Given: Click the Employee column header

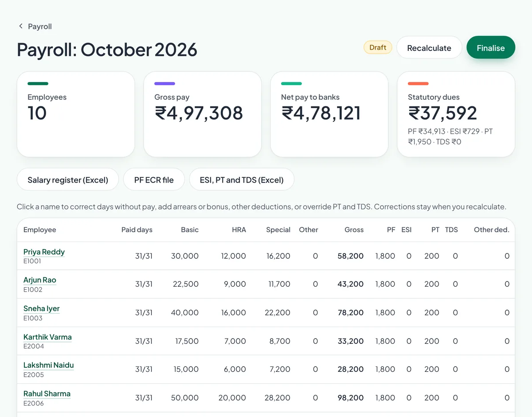Looking at the screenshot, I should 40,230.
